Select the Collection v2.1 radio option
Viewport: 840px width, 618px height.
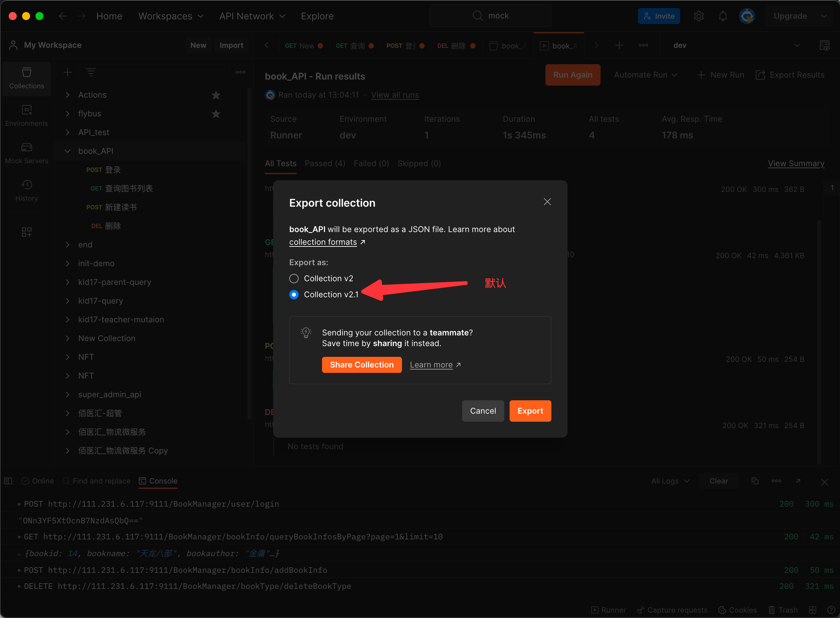click(294, 295)
